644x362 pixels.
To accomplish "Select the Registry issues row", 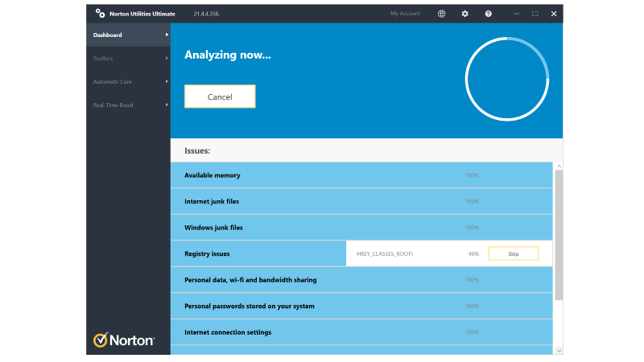I will tap(361, 253).
